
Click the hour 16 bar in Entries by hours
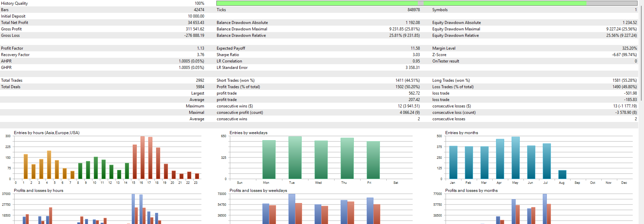pos(143,157)
